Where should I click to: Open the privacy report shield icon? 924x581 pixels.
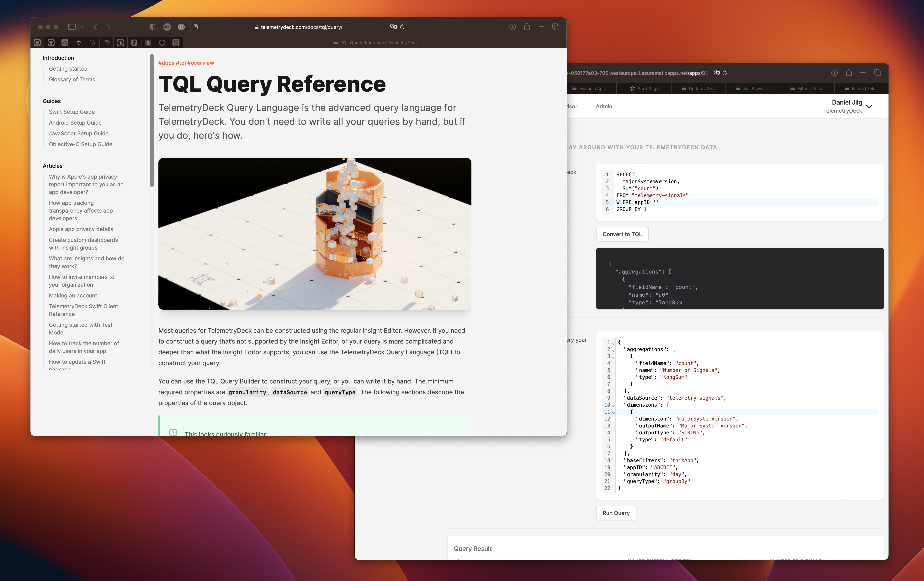tap(152, 27)
